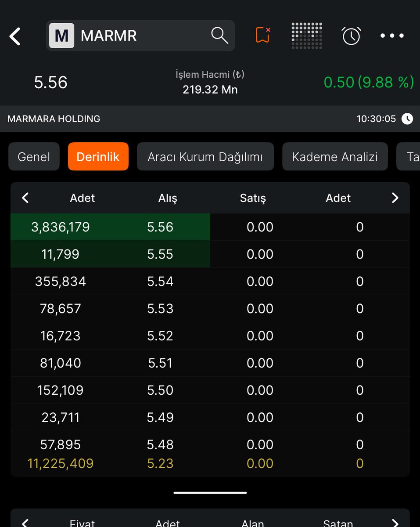
Task: Select the MARMR symbol search field
Action: coord(140,36)
